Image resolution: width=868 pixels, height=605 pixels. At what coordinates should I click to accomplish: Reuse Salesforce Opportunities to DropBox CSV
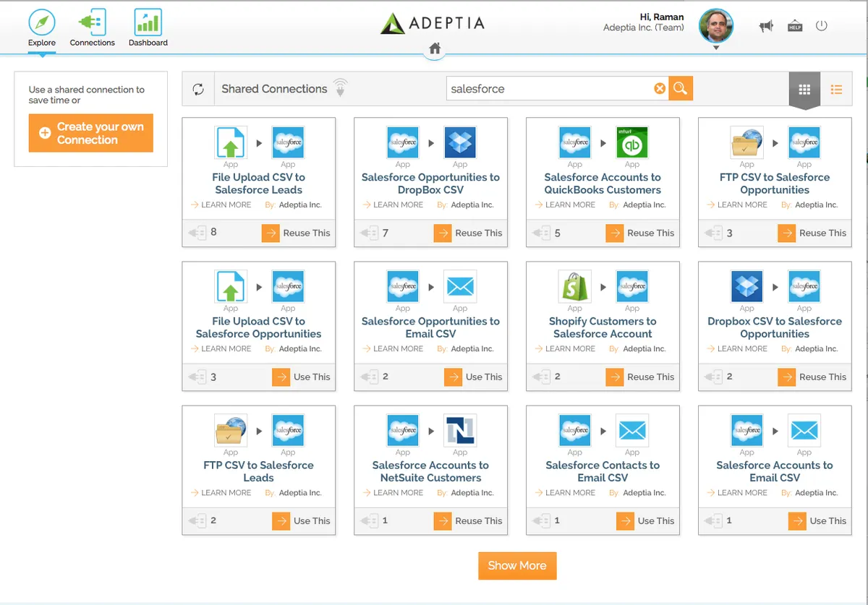[x=468, y=233]
